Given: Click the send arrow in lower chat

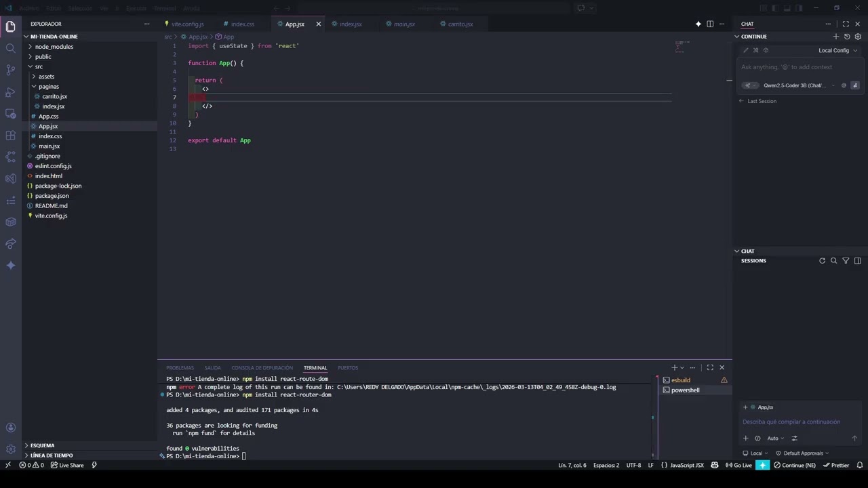Looking at the screenshot, I should coord(854,439).
